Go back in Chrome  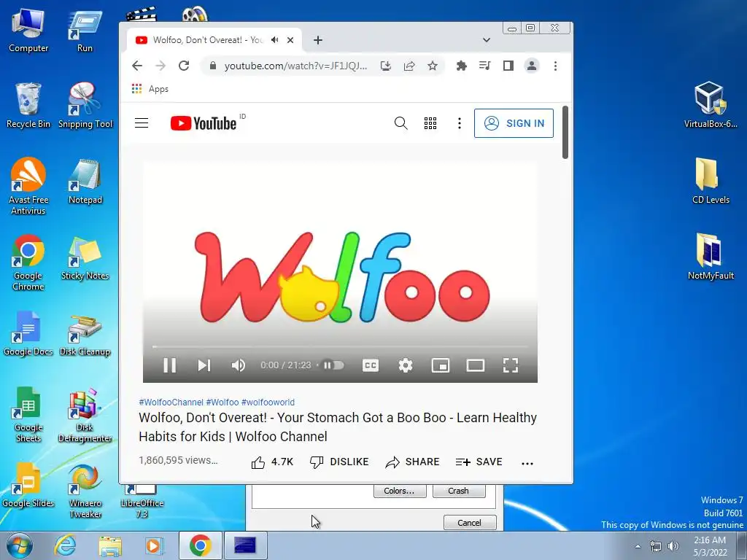[136, 66]
